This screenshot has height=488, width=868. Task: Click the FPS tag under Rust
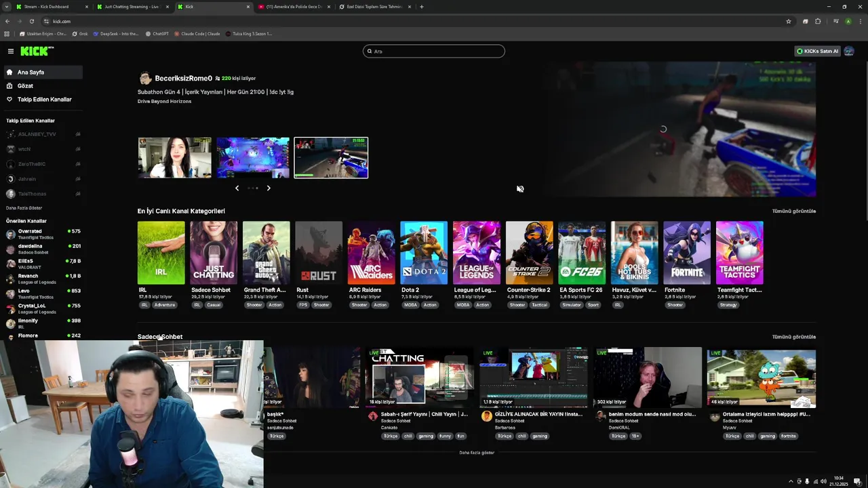303,305
